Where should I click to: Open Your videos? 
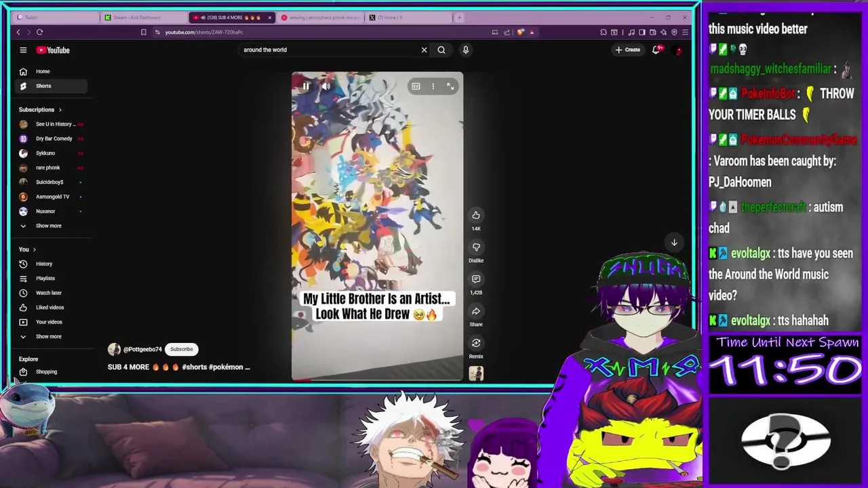pos(51,322)
